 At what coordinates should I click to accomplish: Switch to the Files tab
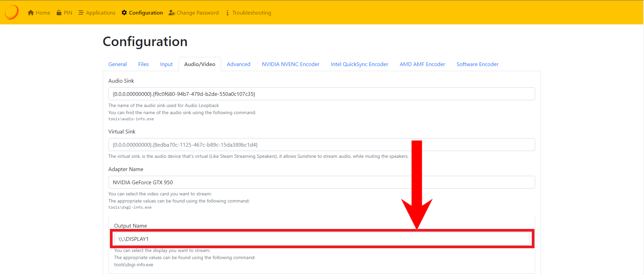click(x=143, y=64)
